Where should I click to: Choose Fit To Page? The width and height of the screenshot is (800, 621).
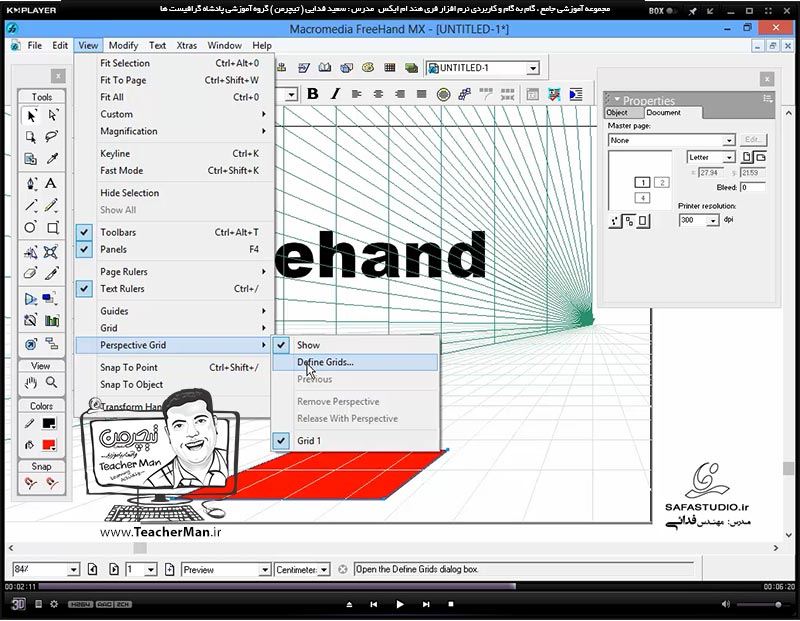coord(174,80)
